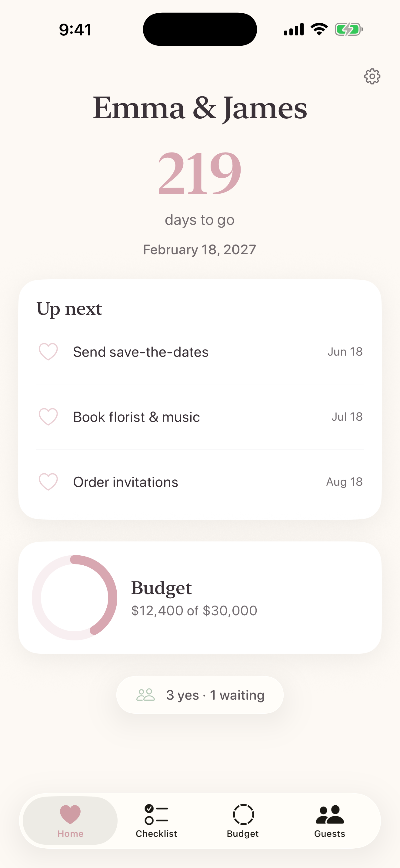Viewport: 400px width, 868px height.
Task: Toggle the Order invitations heart checkbox
Action: tap(48, 482)
